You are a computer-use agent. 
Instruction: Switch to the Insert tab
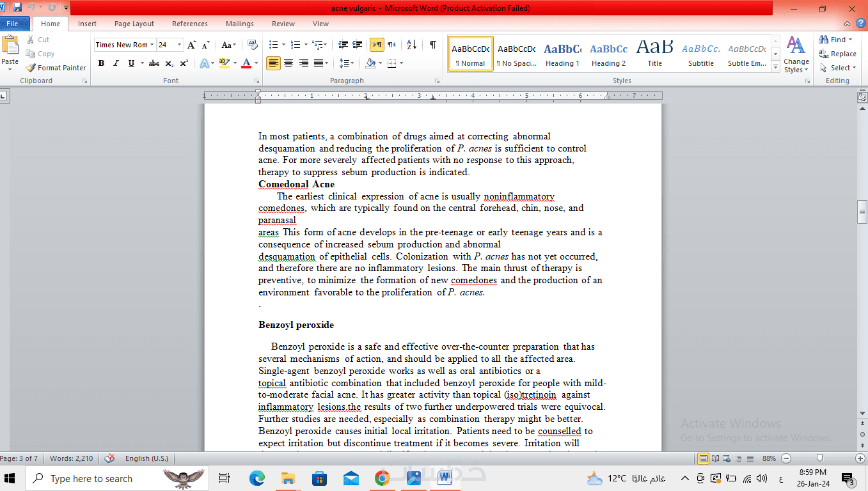coord(87,24)
